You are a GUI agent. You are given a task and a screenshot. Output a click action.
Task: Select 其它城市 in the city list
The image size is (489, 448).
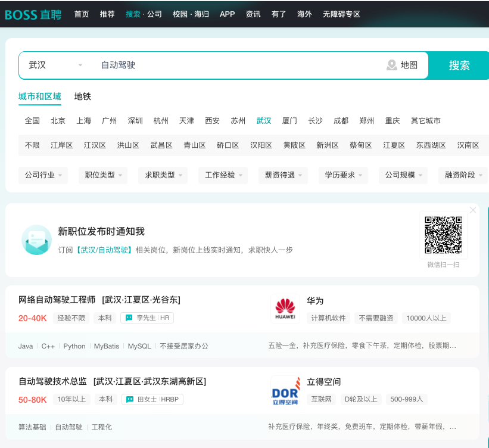coord(426,121)
